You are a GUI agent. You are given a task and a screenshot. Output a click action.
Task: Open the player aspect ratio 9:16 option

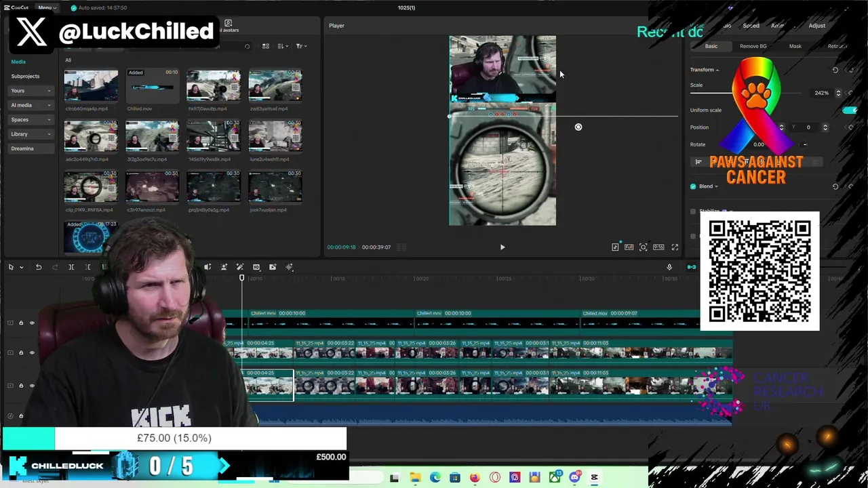(x=658, y=247)
